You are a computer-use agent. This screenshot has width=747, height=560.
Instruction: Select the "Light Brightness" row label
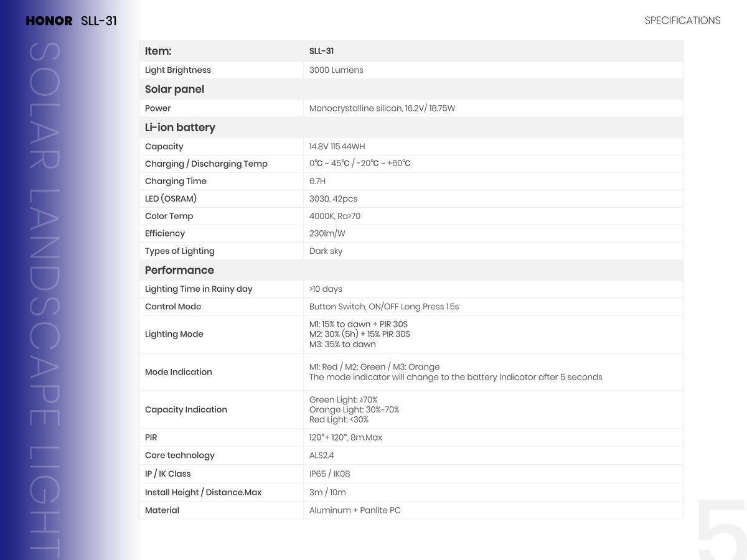[178, 70]
